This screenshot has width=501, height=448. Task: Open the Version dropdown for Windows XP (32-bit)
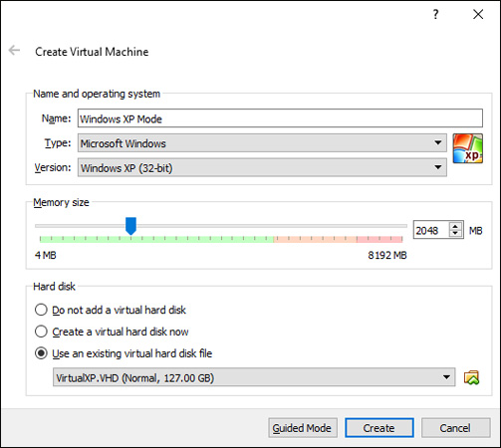point(262,167)
